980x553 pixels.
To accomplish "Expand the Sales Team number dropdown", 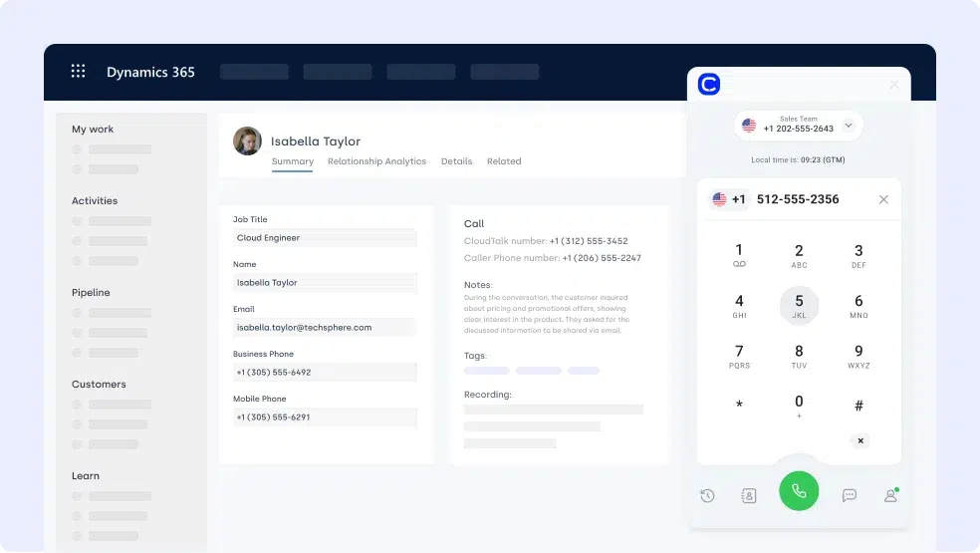I will [849, 126].
